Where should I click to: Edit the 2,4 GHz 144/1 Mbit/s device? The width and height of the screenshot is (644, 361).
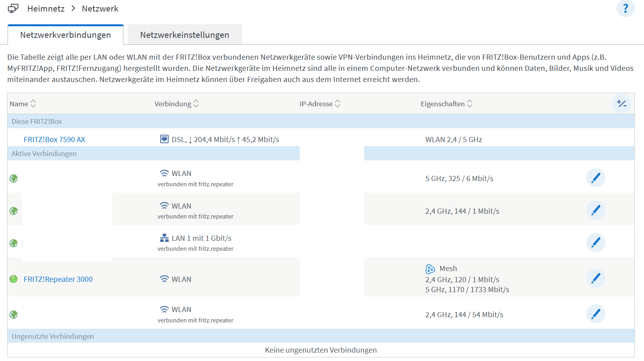click(596, 210)
